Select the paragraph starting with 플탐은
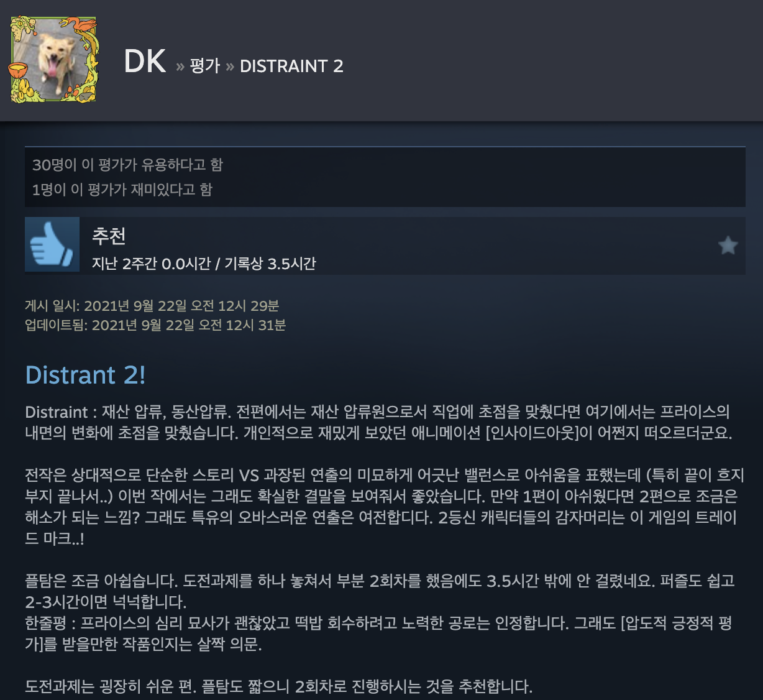The image size is (763, 700). point(380,591)
